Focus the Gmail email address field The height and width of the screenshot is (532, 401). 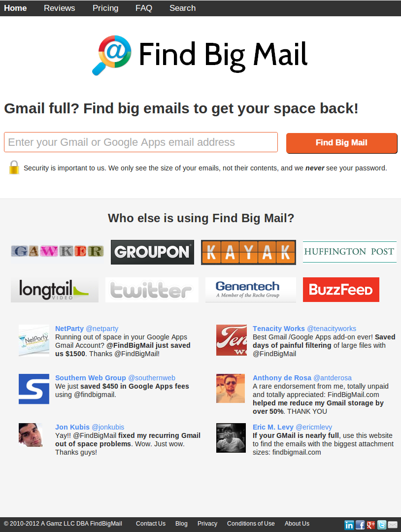141,142
